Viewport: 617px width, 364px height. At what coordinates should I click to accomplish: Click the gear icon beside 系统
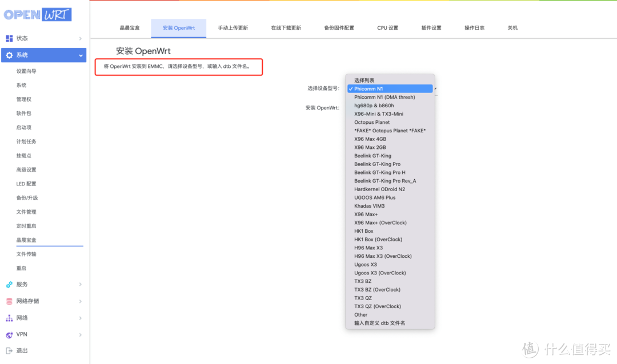click(8, 55)
